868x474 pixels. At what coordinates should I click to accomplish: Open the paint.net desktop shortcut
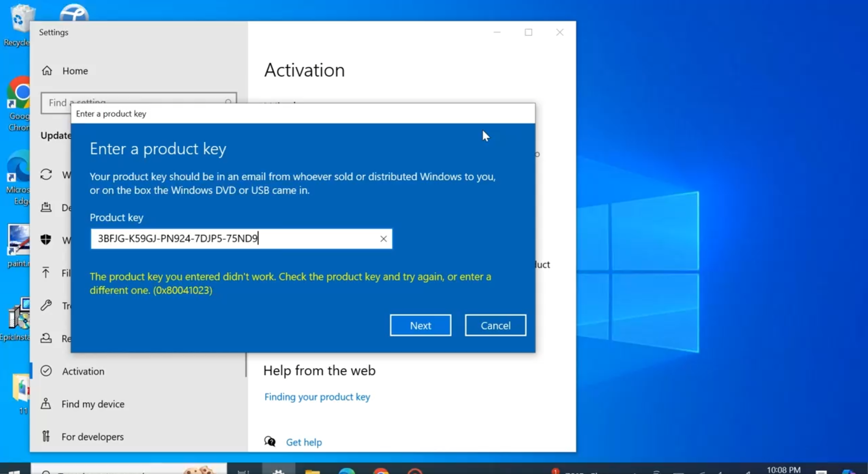[18, 246]
